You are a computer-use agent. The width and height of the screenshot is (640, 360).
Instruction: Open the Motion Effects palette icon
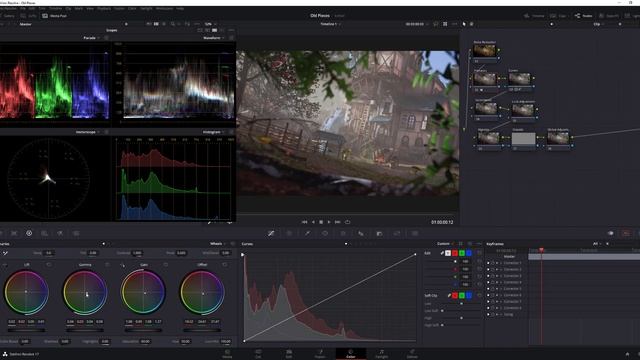pyautogui.click(x=76, y=233)
